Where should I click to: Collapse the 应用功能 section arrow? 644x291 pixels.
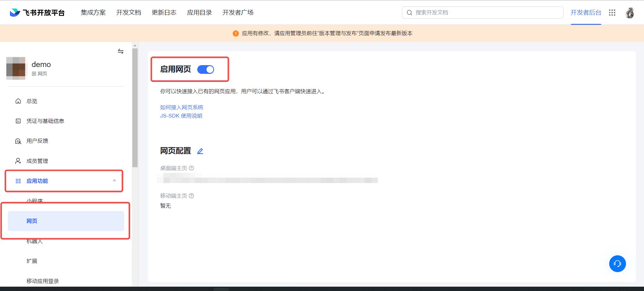tap(114, 181)
